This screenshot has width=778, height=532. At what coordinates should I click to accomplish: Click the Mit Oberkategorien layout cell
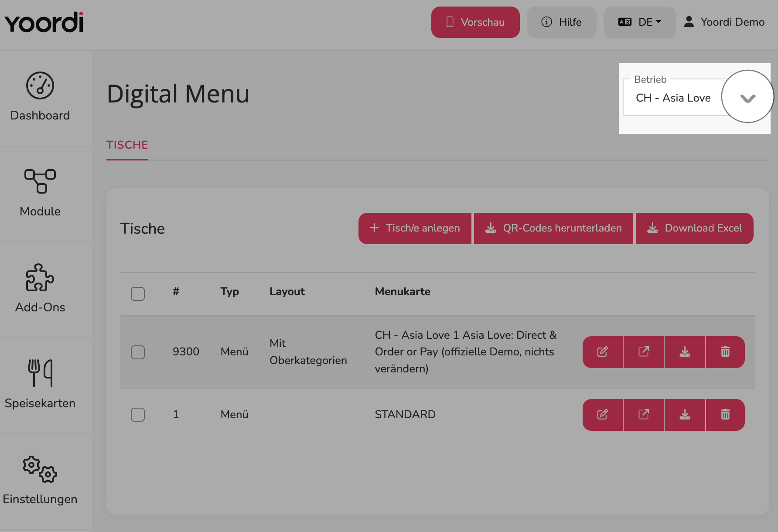click(x=308, y=352)
